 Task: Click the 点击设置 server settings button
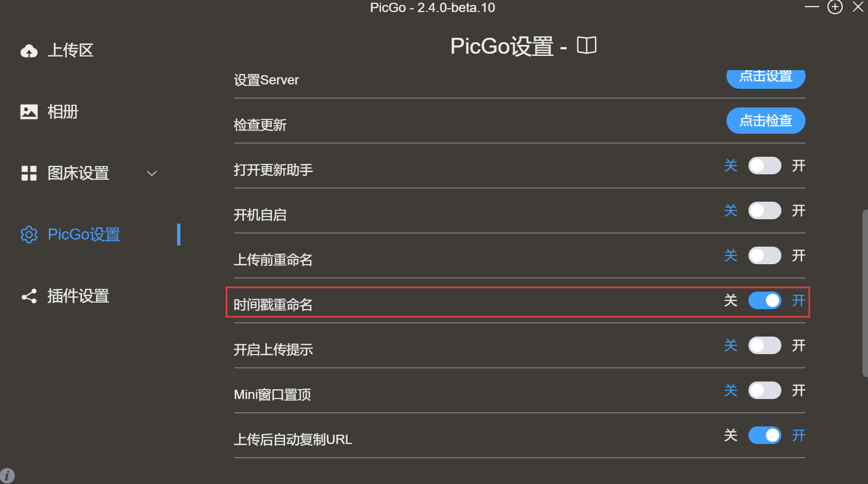point(765,77)
